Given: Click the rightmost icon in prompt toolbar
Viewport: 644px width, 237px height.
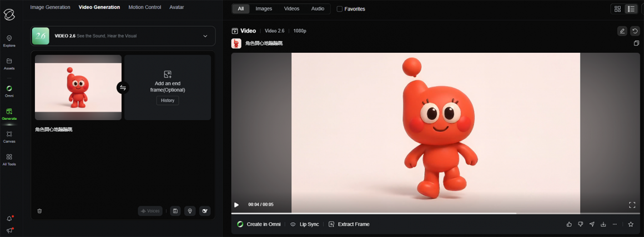Looking at the screenshot, I should tap(204, 211).
